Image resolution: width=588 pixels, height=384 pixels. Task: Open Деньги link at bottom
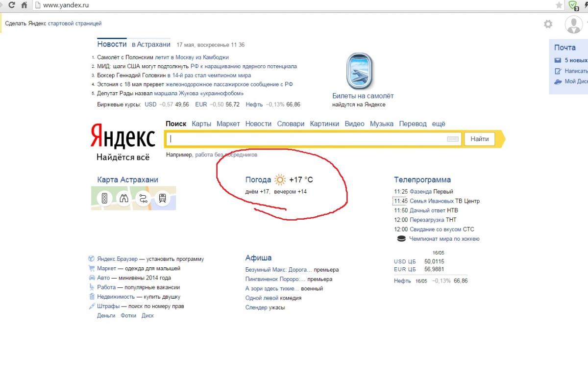click(106, 316)
